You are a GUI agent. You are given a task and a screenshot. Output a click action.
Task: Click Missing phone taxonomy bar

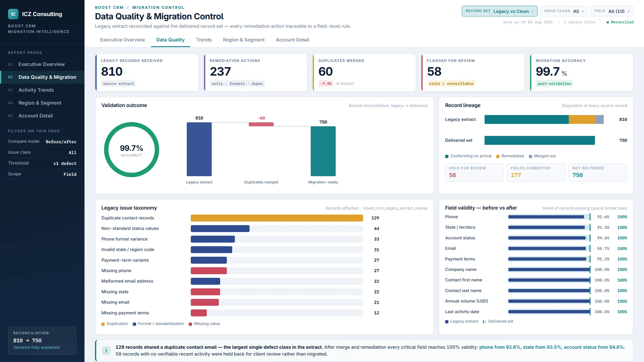click(x=209, y=271)
